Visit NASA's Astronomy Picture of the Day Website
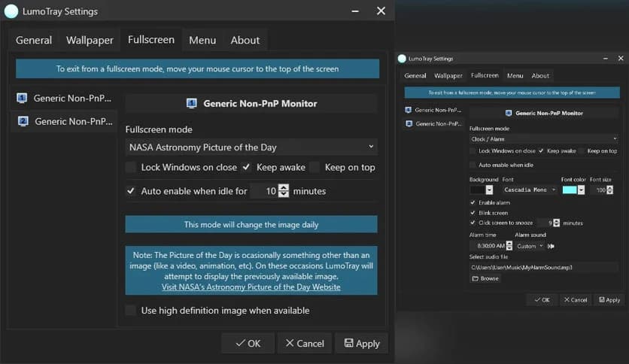Image resolution: width=629 pixels, height=364 pixels. tap(251, 287)
